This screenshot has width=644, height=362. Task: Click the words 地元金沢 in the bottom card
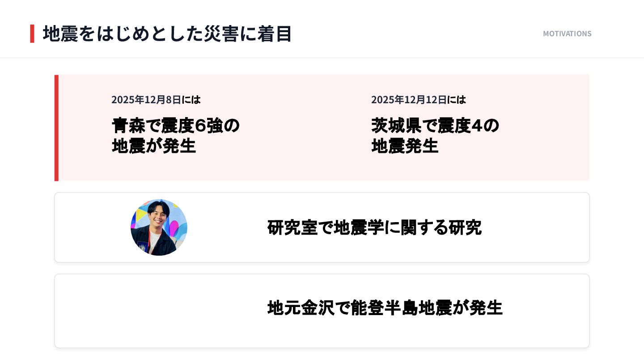click(x=301, y=308)
